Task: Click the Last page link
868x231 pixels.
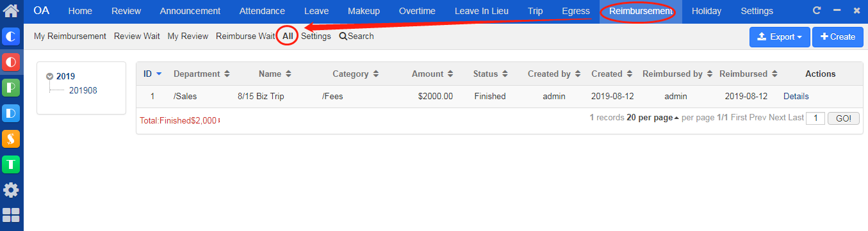Action: point(796,118)
